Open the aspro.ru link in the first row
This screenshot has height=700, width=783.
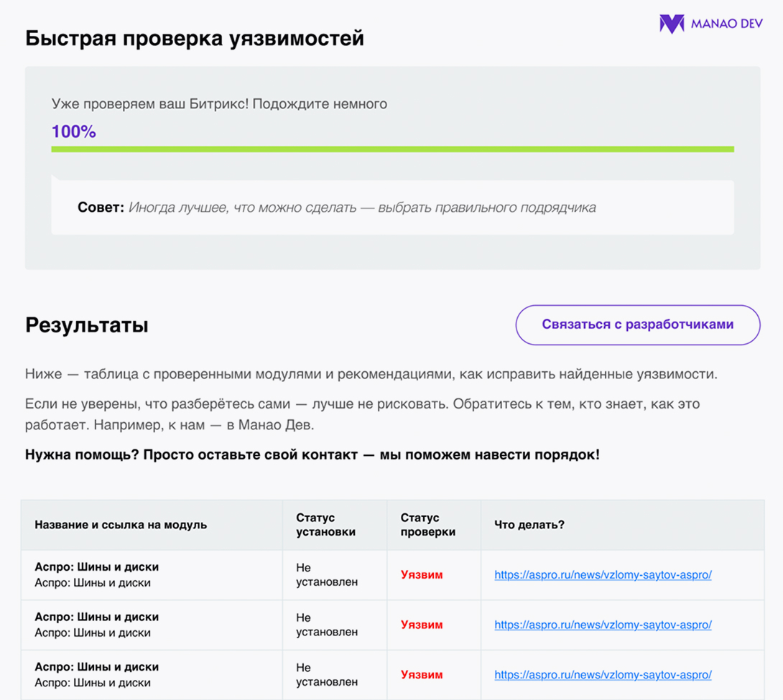coord(603,575)
